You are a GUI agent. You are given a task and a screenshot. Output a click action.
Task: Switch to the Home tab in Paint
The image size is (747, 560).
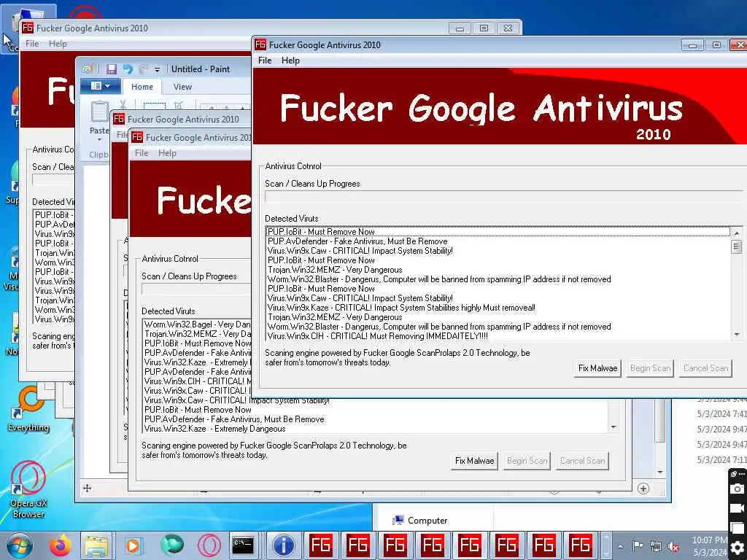(142, 87)
